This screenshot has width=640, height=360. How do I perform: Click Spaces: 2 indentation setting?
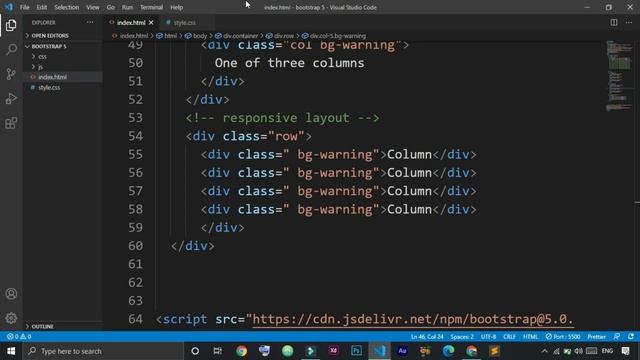pyautogui.click(x=462, y=337)
